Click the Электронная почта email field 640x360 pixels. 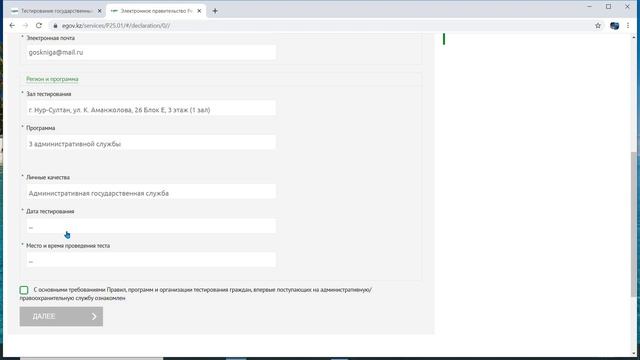point(151,52)
